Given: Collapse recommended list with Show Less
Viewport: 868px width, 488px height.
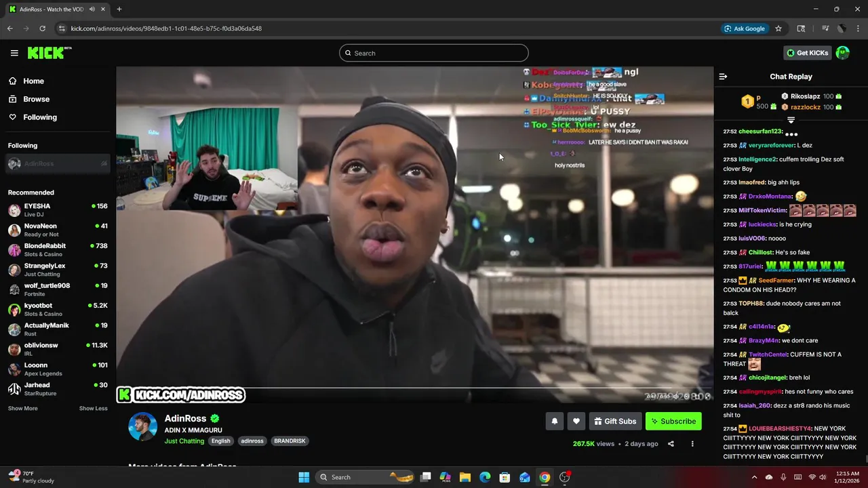Looking at the screenshot, I should click(94, 408).
